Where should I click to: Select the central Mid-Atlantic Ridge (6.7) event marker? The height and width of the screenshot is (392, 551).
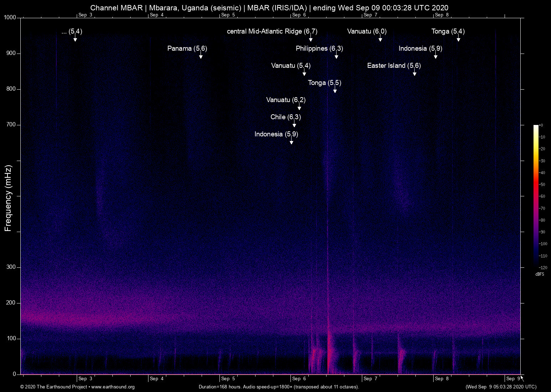coord(272,31)
